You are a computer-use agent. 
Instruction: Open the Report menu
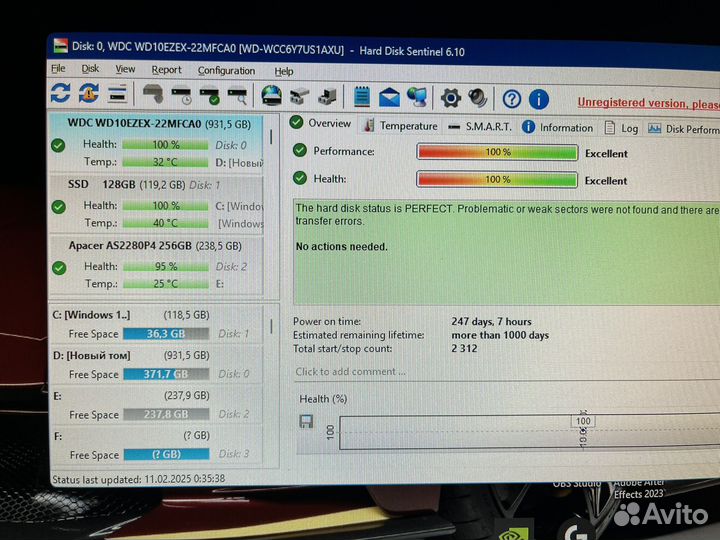click(x=166, y=70)
